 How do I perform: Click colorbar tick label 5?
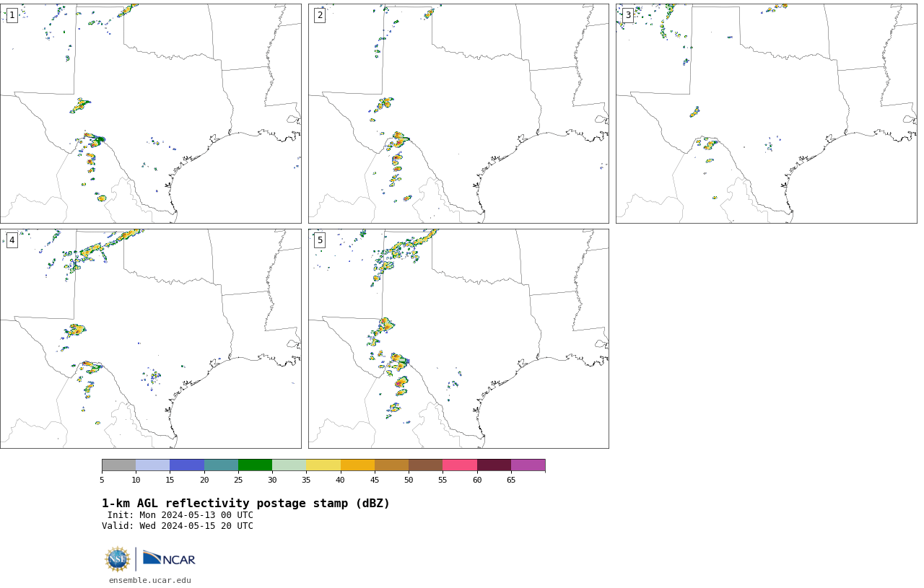click(x=102, y=480)
